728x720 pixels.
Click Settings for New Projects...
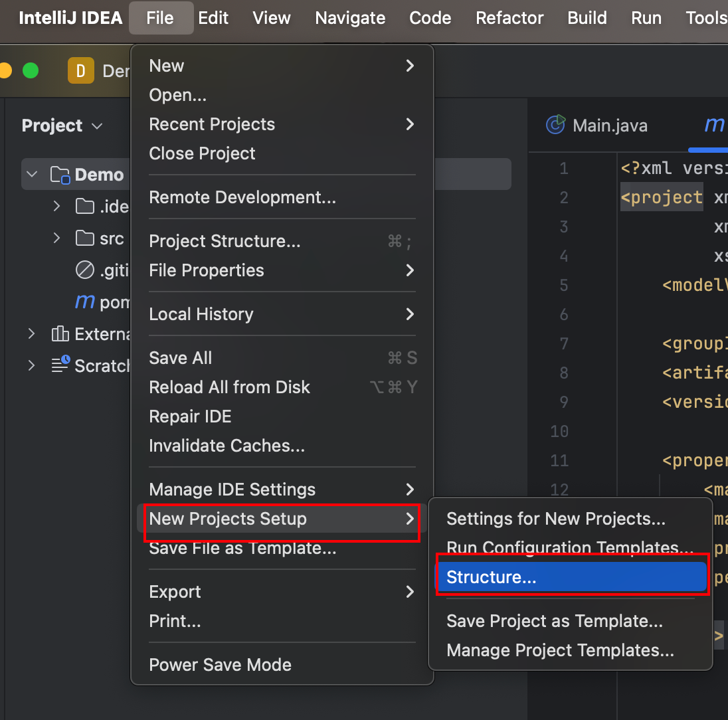coord(555,519)
